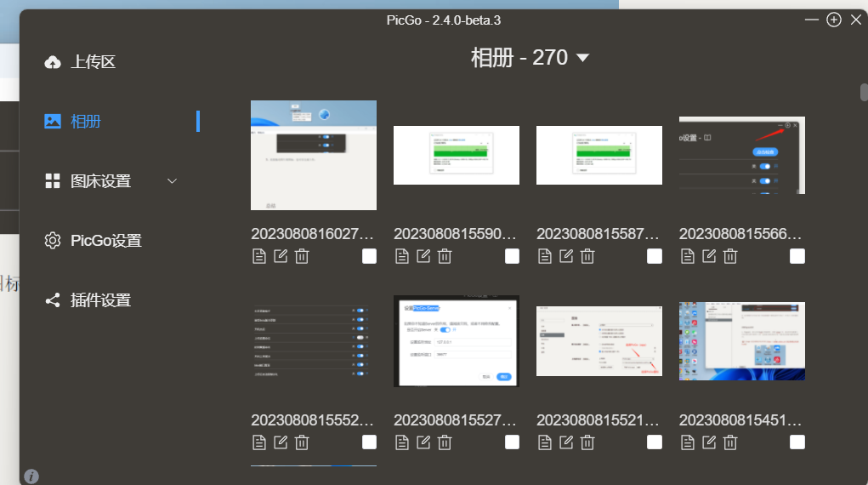Viewport: 868px width, 485px height.
Task: Open thumbnail of image 2023080815451
Action: click(x=742, y=341)
